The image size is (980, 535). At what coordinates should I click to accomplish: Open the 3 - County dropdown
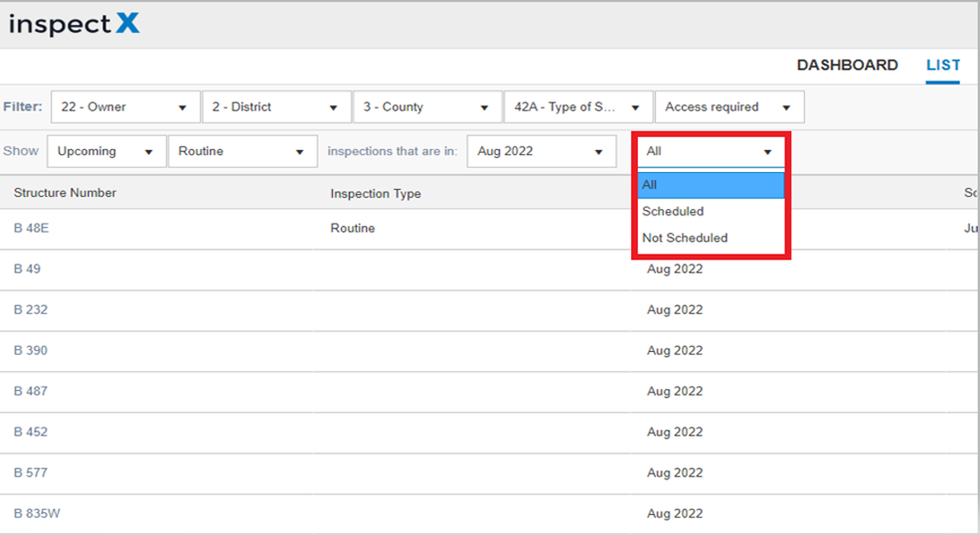click(428, 106)
